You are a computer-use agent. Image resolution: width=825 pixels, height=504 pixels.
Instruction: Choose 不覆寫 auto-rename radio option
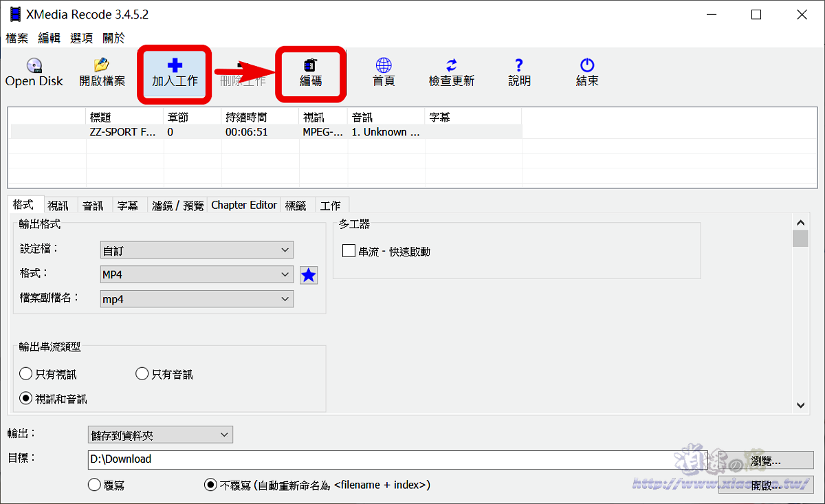coord(210,485)
